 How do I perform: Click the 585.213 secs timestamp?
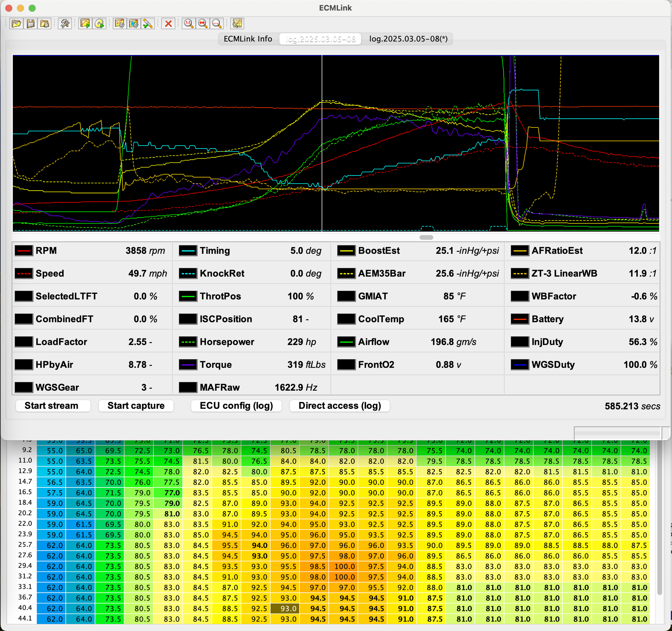(632, 406)
